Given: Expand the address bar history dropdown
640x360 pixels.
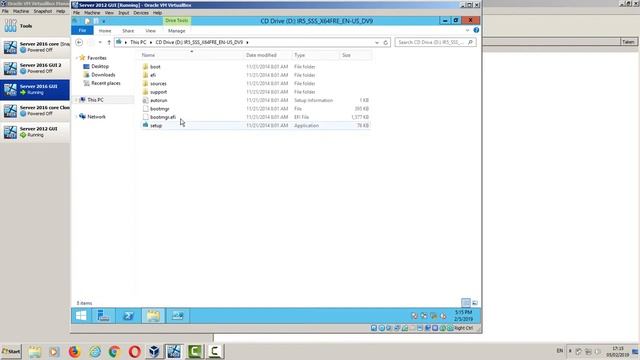Looking at the screenshot, I should pyautogui.click(x=376, y=42).
